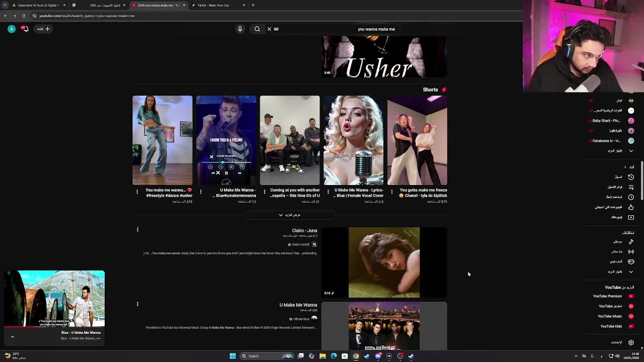Open options menu for Clairo - Juna result
Image resolution: width=644 pixels, height=362 pixels.
click(x=137, y=230)
